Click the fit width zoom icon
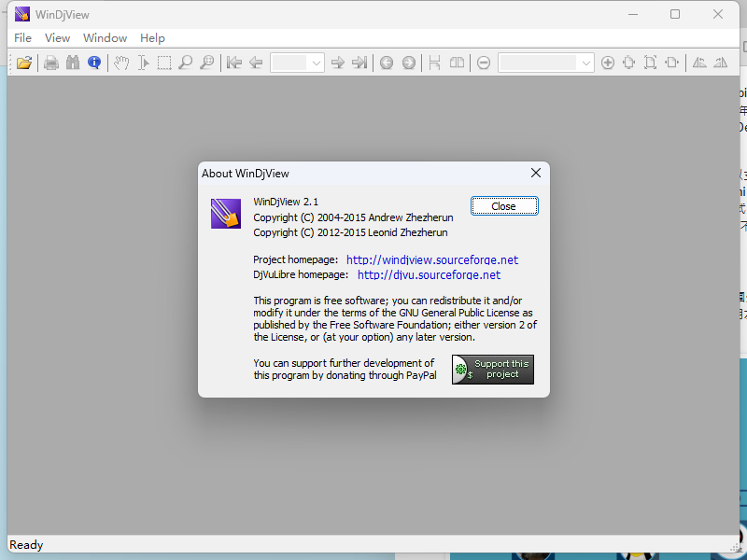The width and height of the screenshot is (747, 560). pyautogui.click(x=671, y=63)
